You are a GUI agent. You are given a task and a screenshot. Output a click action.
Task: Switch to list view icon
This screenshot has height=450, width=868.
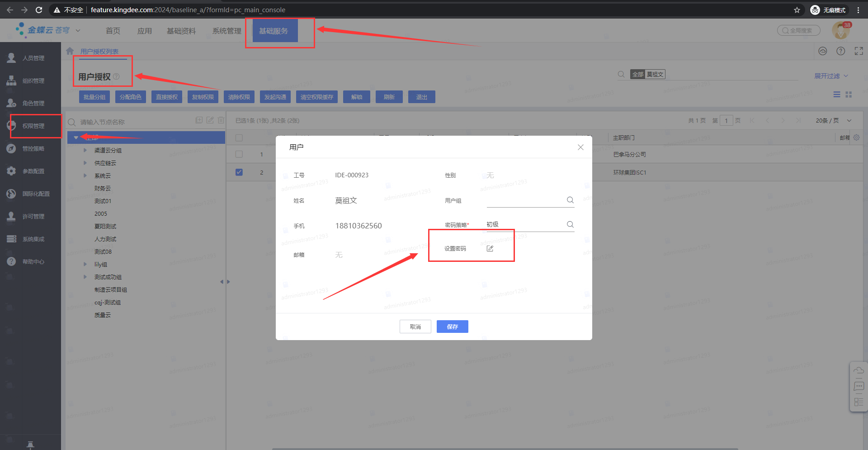[837, 95]
